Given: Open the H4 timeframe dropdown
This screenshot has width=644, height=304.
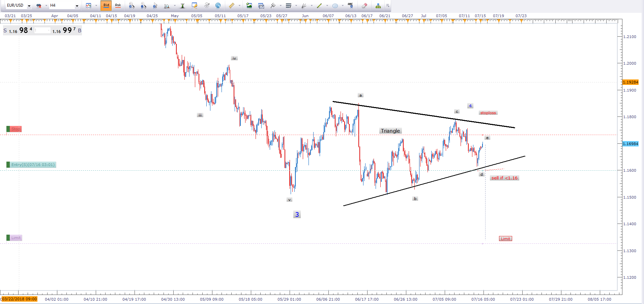Looking at the screenshot, I should tap(77, 6).
